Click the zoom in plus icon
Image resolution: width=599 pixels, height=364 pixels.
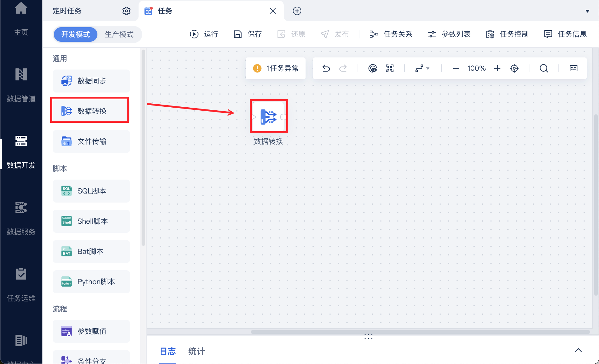coord(497,68)
